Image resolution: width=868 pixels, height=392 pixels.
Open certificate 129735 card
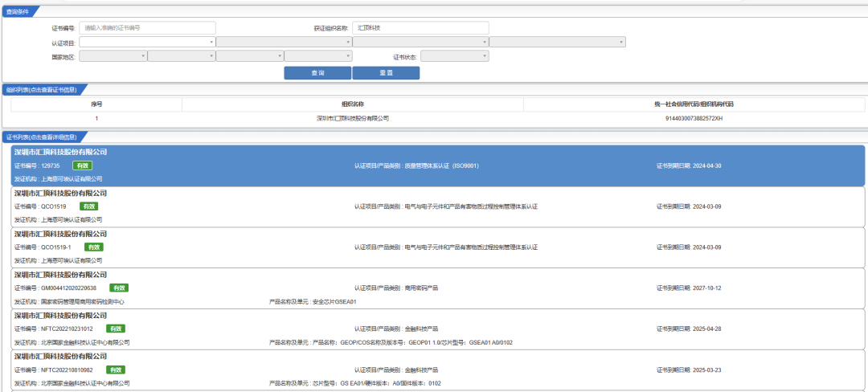click(437, 165)
